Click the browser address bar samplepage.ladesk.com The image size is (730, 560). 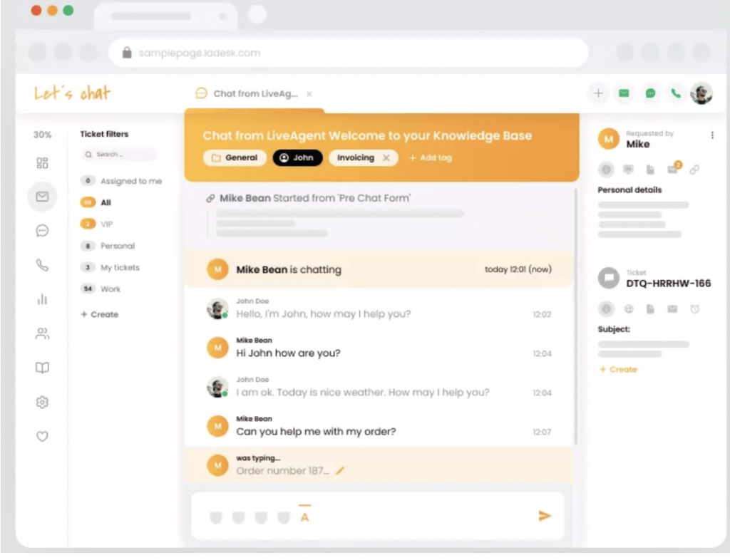pos(348,53)
